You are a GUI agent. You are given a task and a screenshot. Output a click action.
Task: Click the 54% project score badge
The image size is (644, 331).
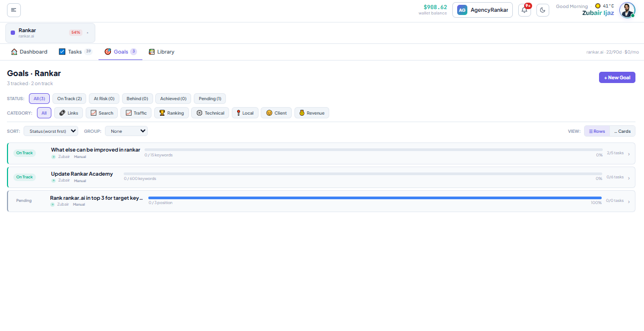click(75, 33)
